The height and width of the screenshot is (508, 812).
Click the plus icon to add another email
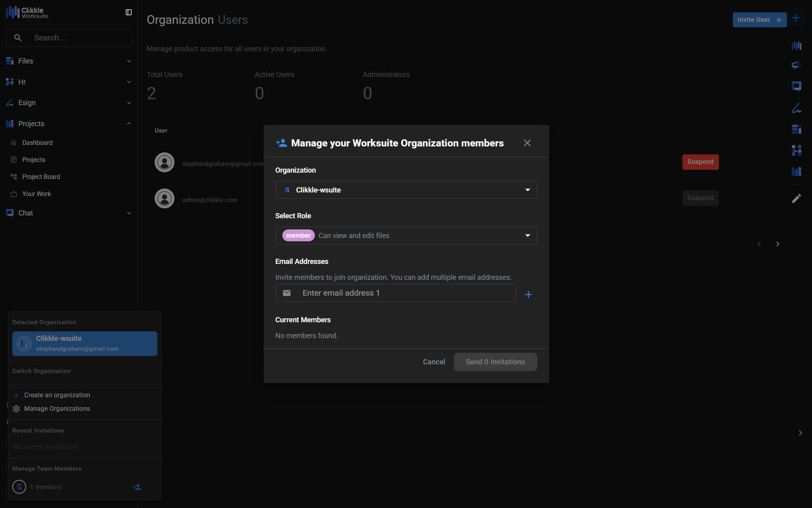click(x=528, y=294)
